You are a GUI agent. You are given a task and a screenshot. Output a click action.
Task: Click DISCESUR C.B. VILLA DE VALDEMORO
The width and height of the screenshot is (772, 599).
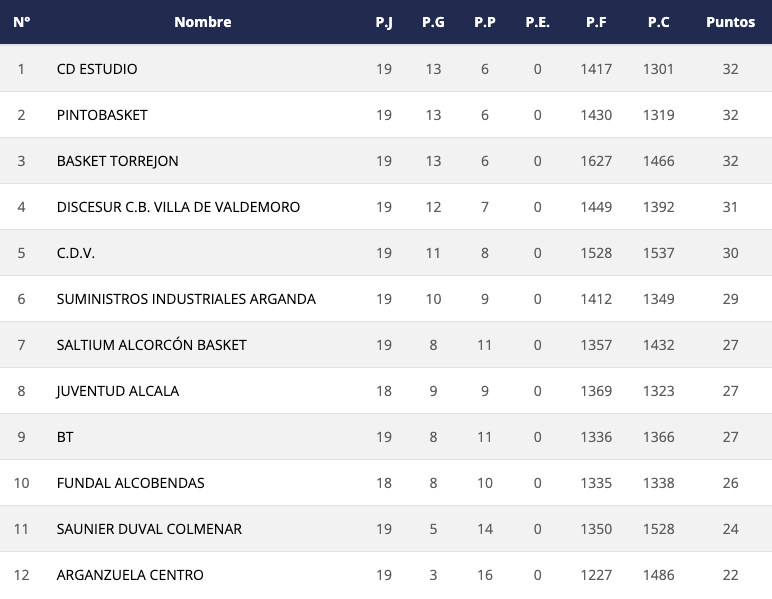point(178,207)
